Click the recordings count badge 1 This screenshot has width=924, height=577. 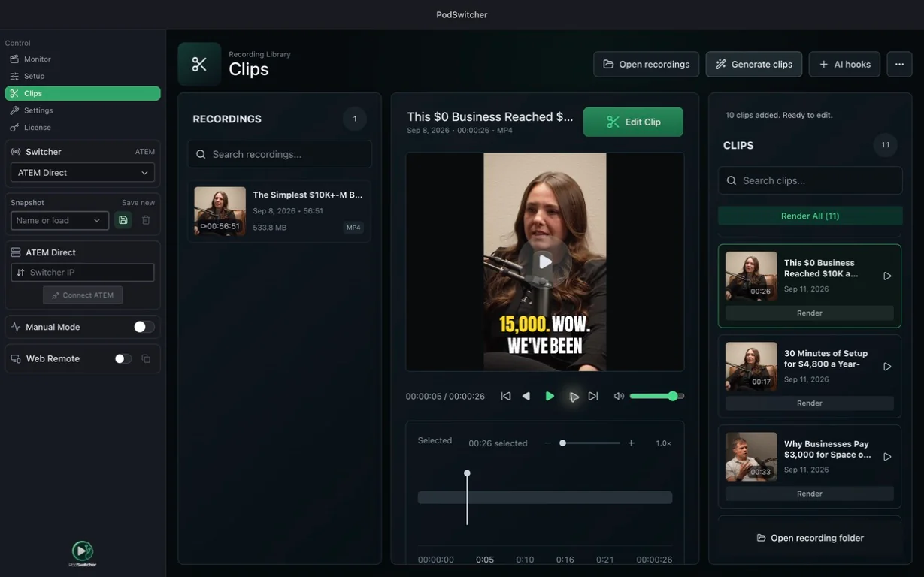point(355,119)
